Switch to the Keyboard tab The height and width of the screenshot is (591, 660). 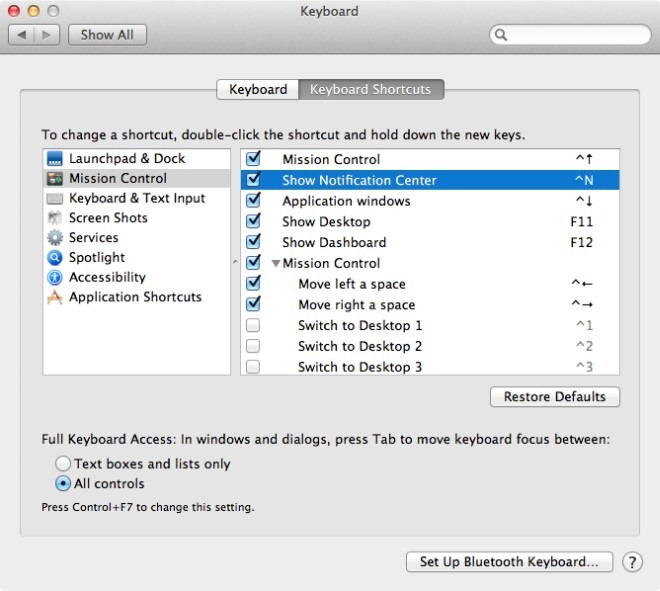[258, 89]
